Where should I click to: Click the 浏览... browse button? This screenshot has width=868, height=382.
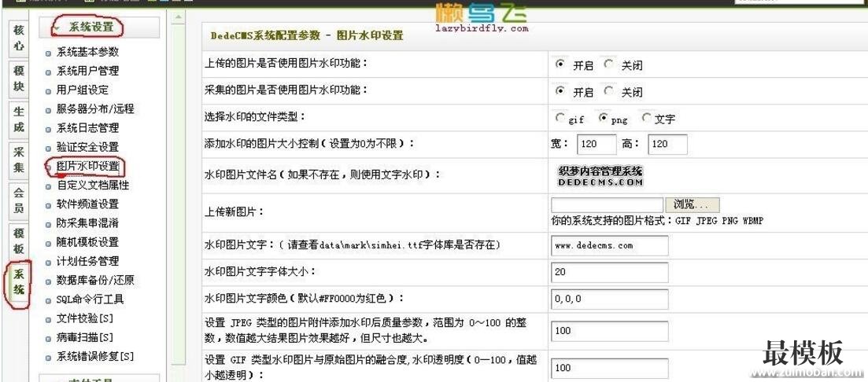692,205
